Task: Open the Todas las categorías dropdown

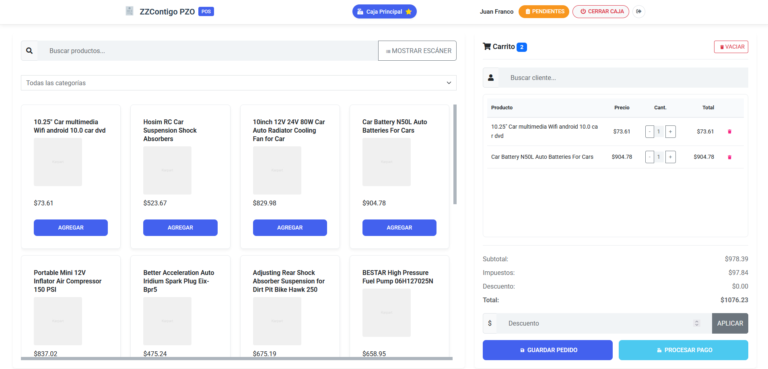Action: pos(239,83)
